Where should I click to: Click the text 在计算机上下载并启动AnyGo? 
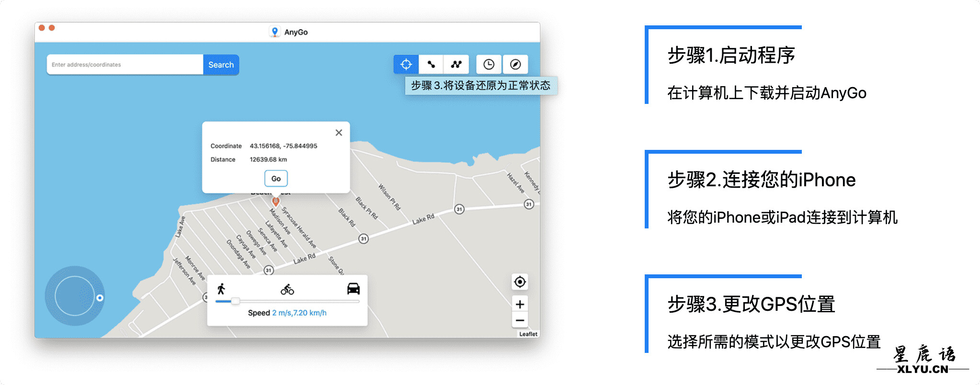(x=767, y=93)
